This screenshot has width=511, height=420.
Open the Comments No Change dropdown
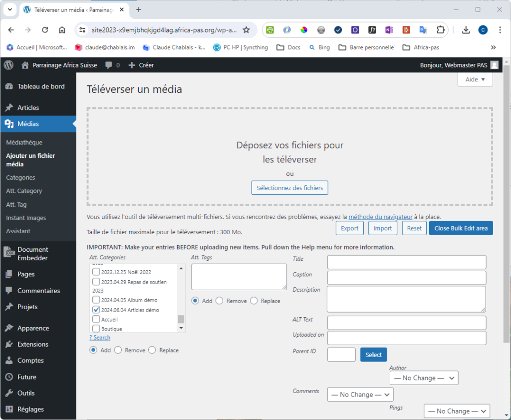(360, 395)
